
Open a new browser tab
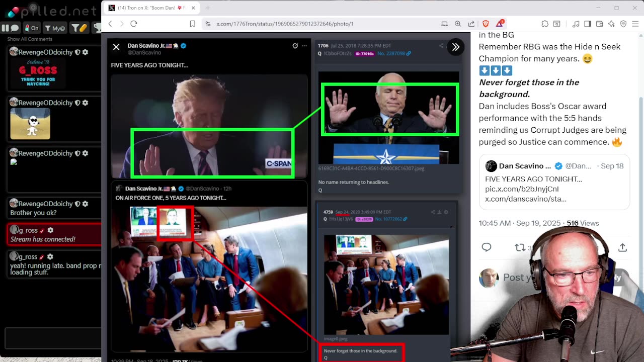click(208, 8)
